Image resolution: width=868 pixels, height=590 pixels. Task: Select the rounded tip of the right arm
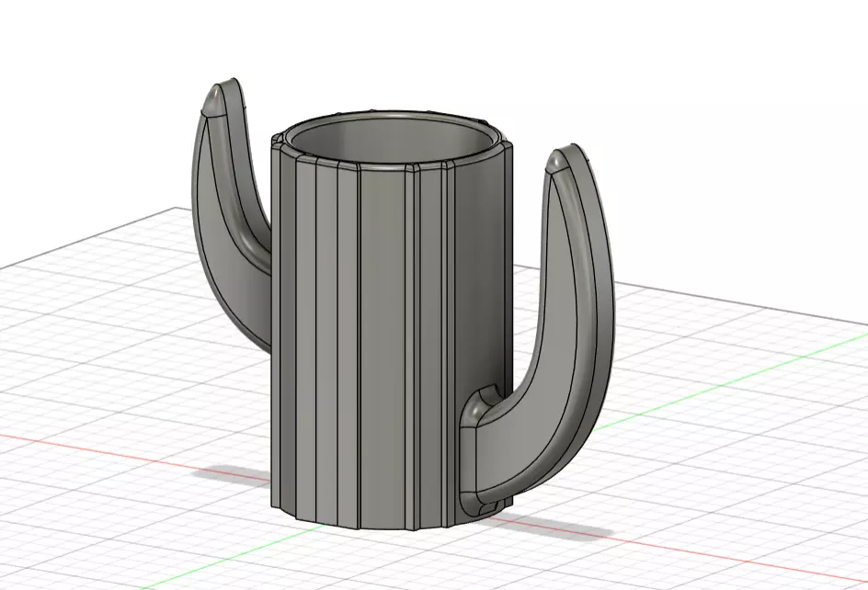(x=557, y=163)
